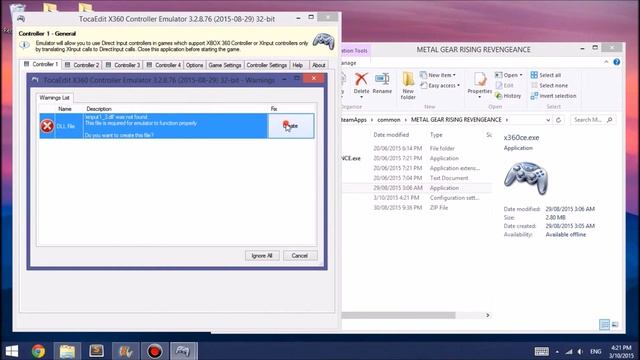
Task: Click Select none in Explorer ribbon
Action: (x=549, y=85)
